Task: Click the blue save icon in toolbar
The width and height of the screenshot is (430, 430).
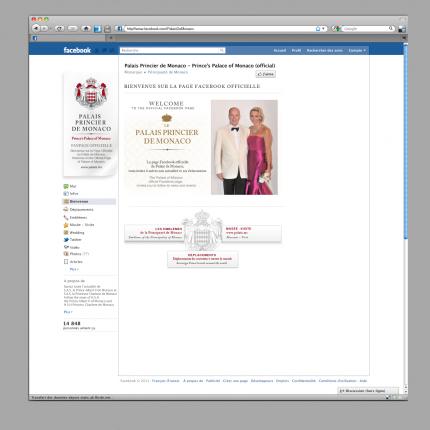Action: point(97,29)
